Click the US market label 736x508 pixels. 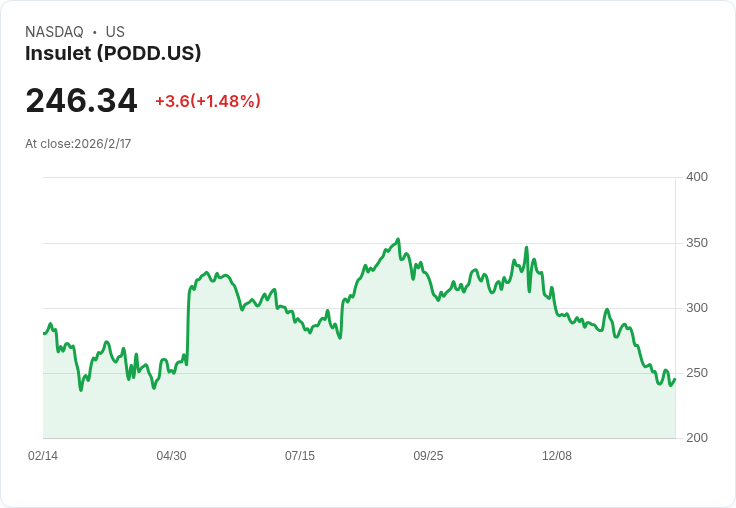click(115, 32)
